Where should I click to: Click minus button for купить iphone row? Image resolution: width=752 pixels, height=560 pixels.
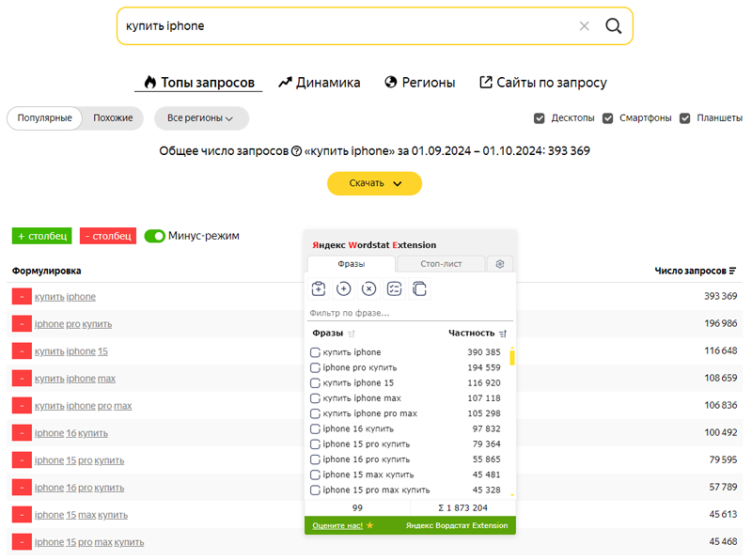click(22, 297)
